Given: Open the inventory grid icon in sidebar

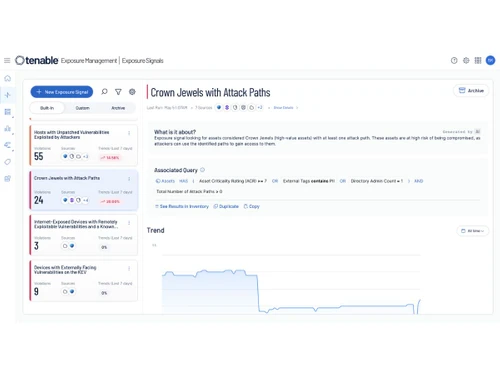Looking at the screenshot, I should coord(8,112).
